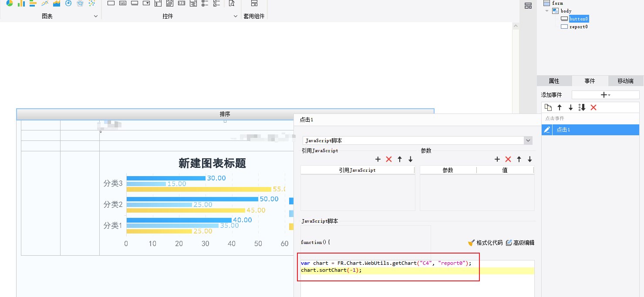Insert a horizontal bar chart
644x297 pixels.
[33, 3]
